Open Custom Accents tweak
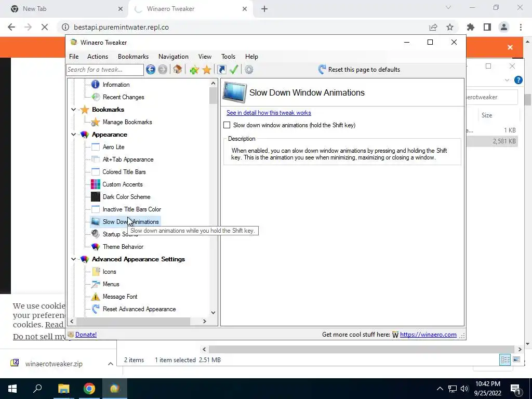This screenshot has width=532, height=399. pyautogui.click(x=123, y=184)
